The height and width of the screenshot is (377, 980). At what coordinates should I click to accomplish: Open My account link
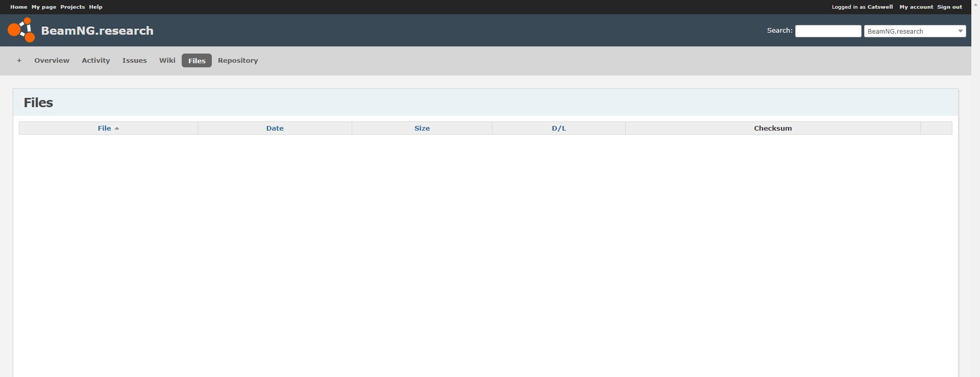tap(916, 7)
